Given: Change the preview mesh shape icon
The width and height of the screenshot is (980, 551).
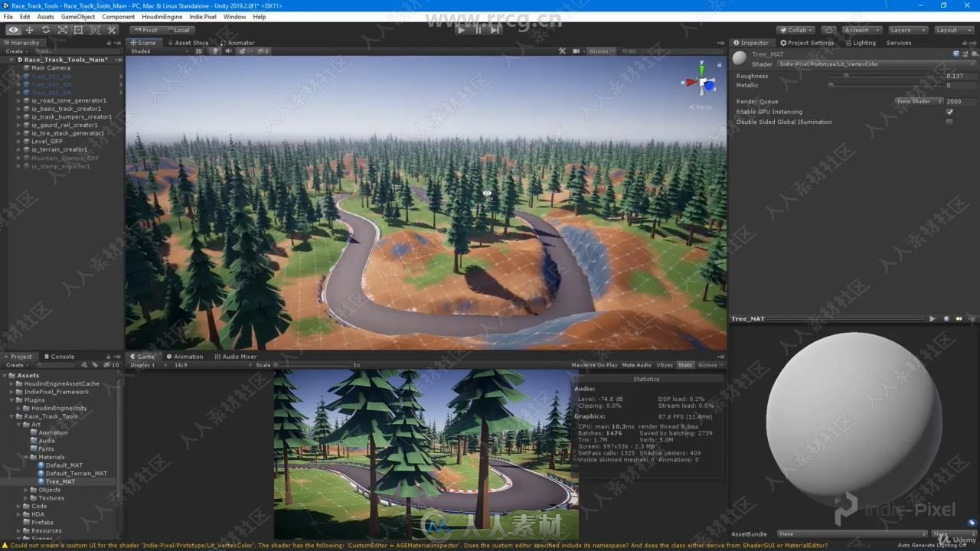Looking at the screenshot, I should (946, 318).
